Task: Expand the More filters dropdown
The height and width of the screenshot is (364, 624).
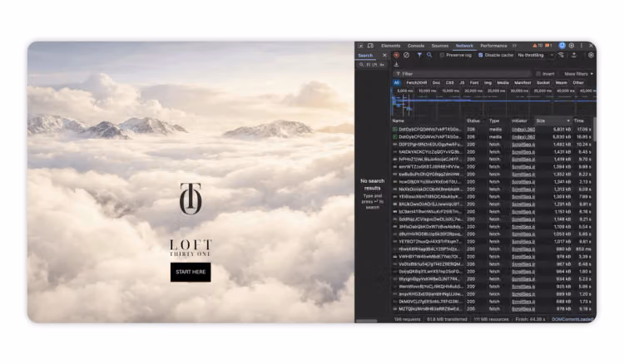Action: click(578, 74)
